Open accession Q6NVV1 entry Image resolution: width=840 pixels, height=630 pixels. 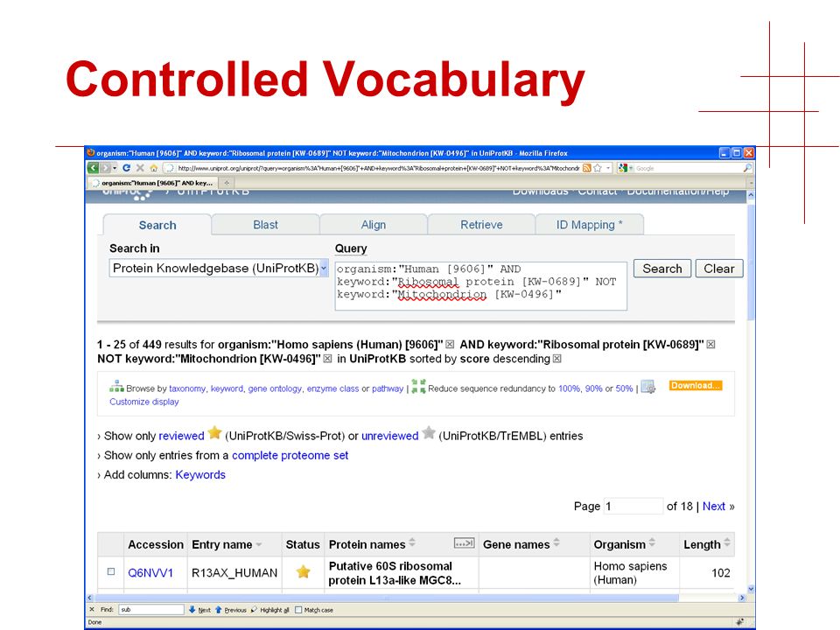tap(150, 572)
